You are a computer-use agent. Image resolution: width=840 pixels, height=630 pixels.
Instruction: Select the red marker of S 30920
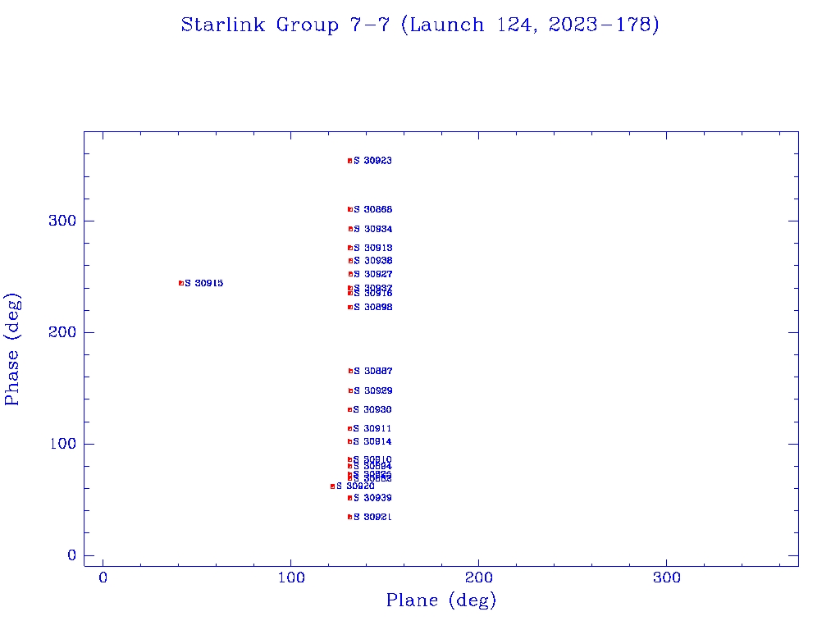click(333, 486)
